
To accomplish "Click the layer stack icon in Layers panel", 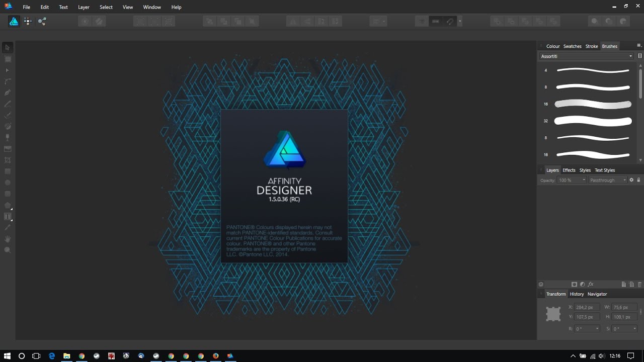I will [541, 285].
